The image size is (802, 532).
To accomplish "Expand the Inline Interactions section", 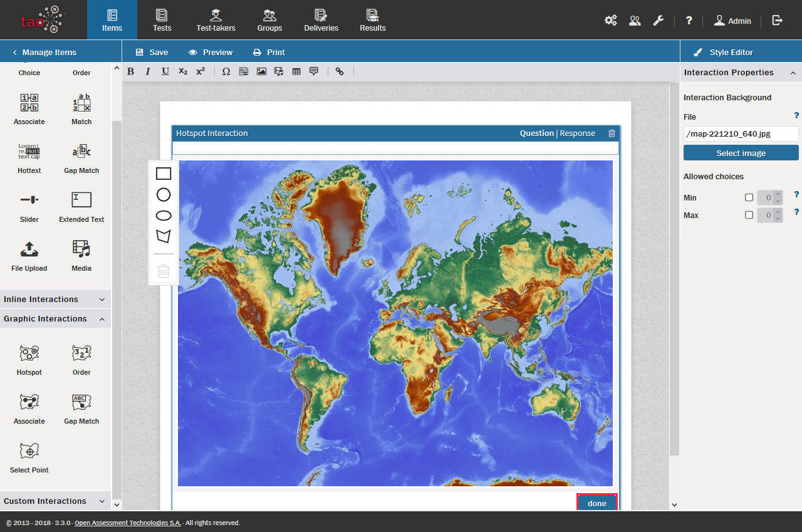I will (55, 300).
